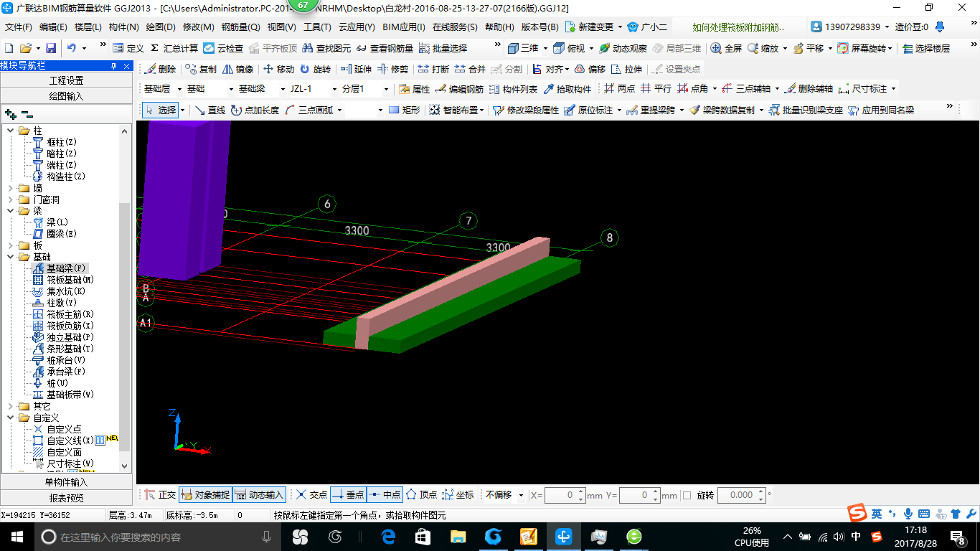Select the 复制 copy tool
980x551 pixels.
200,70
